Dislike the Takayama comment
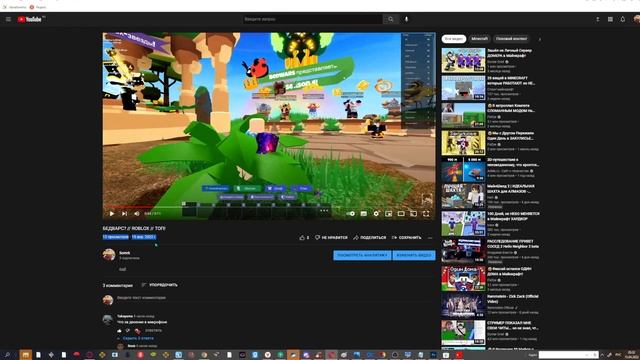This screenshot has width=640, height=360. click(x=128, y=331)
